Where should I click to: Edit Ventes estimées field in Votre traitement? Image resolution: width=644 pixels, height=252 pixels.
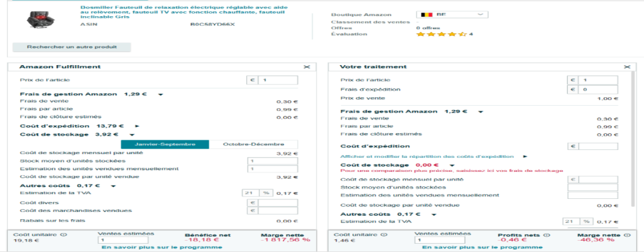point(440,239)
